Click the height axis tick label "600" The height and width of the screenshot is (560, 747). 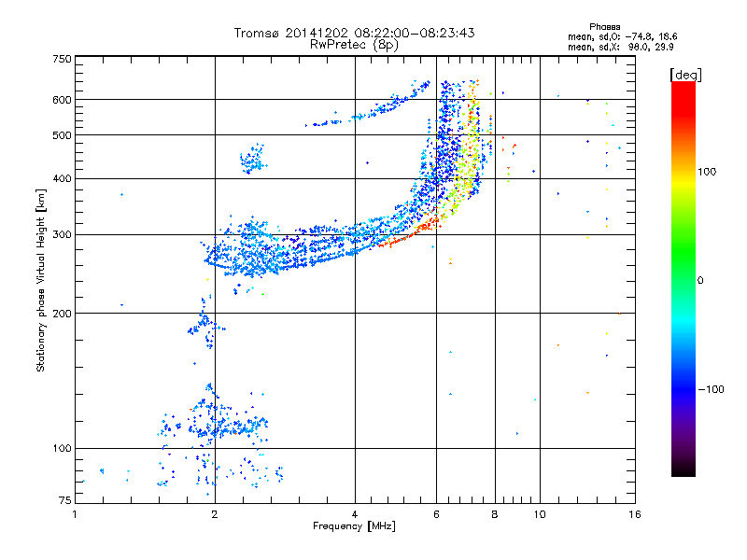pos(63,100)
